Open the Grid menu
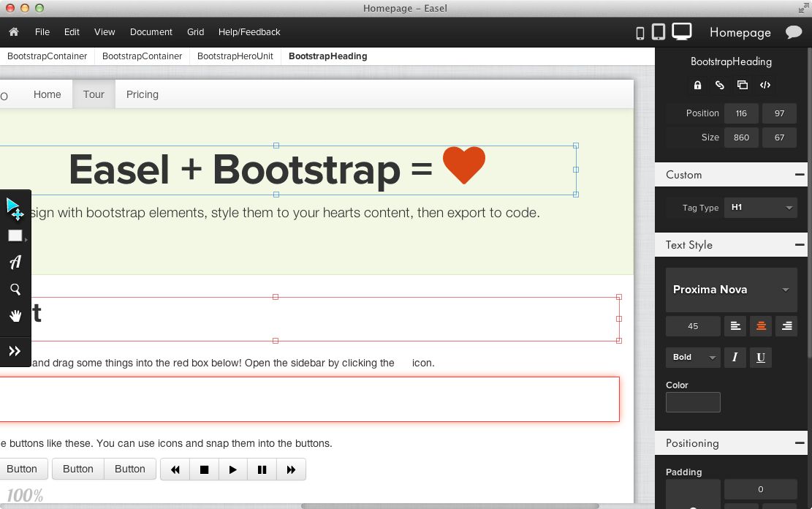This screenshot has width=812, height=509. point(195,32)
